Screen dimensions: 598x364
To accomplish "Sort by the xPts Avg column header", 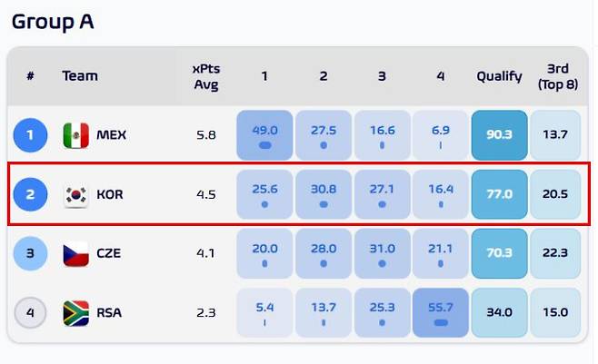I will coord(206,76).
